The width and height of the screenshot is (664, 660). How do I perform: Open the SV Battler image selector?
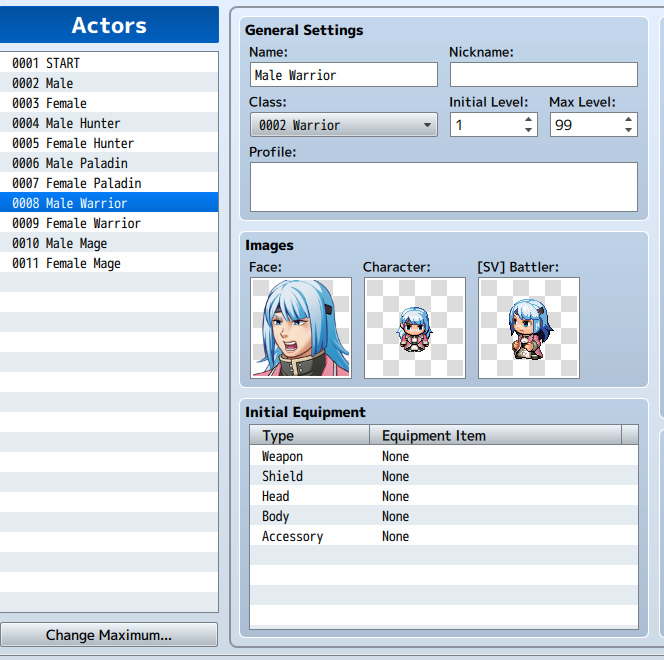(528, 328)
